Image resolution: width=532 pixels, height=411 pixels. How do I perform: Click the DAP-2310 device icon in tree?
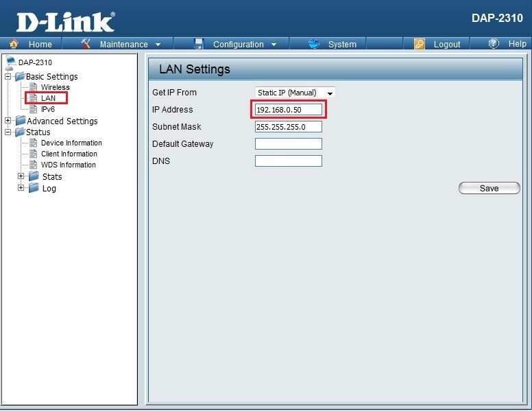tap(10, 63)
